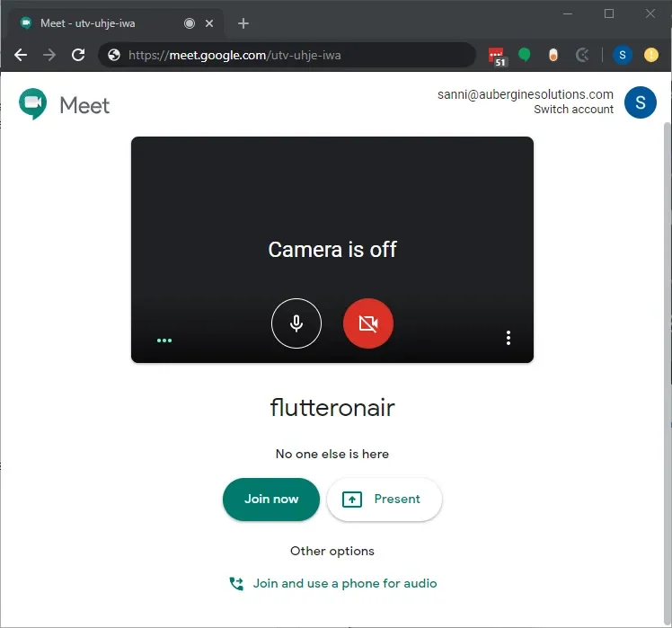Viewport: 672px width, 628px height.
Task: Click the Present button
Action: click(x=385, y=500)
